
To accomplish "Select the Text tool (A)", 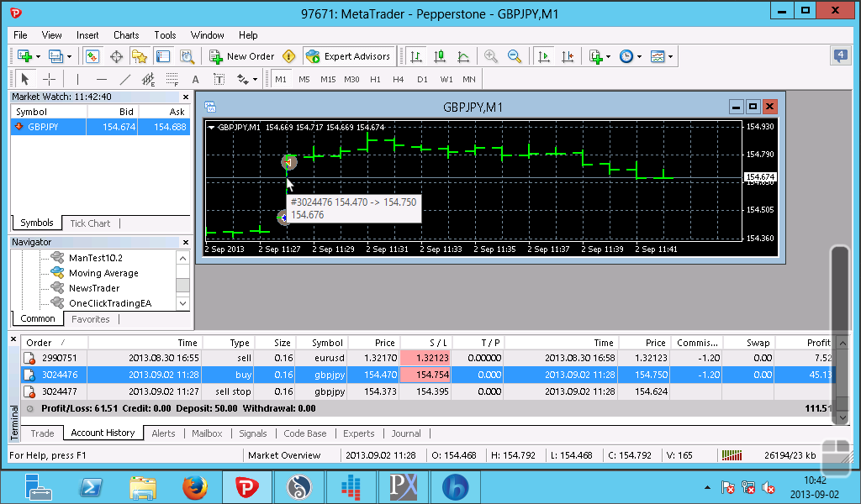I will coord(195,80).
